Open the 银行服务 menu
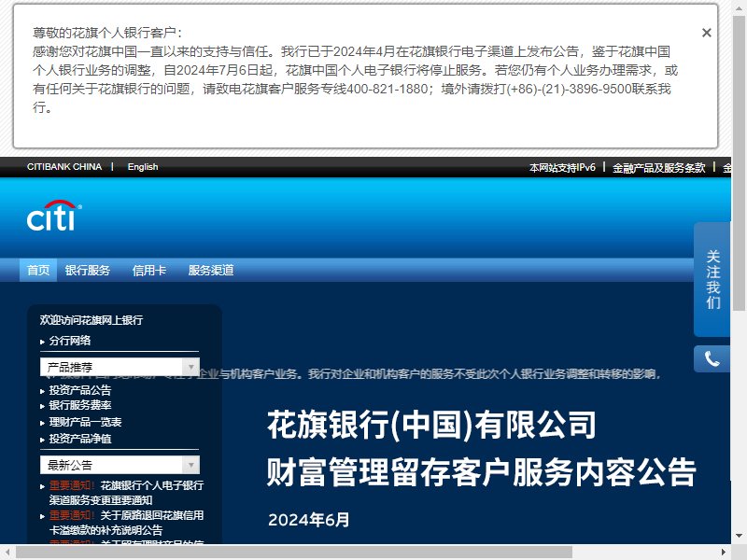Viewport: 747px width, 560px height. [x=88, y=270]
